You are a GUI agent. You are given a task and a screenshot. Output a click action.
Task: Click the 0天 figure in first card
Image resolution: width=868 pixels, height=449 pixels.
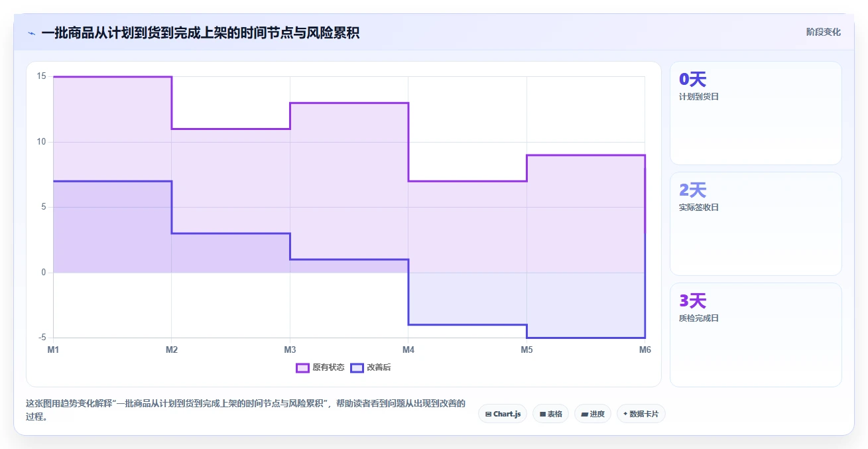[x=693, y=80]
